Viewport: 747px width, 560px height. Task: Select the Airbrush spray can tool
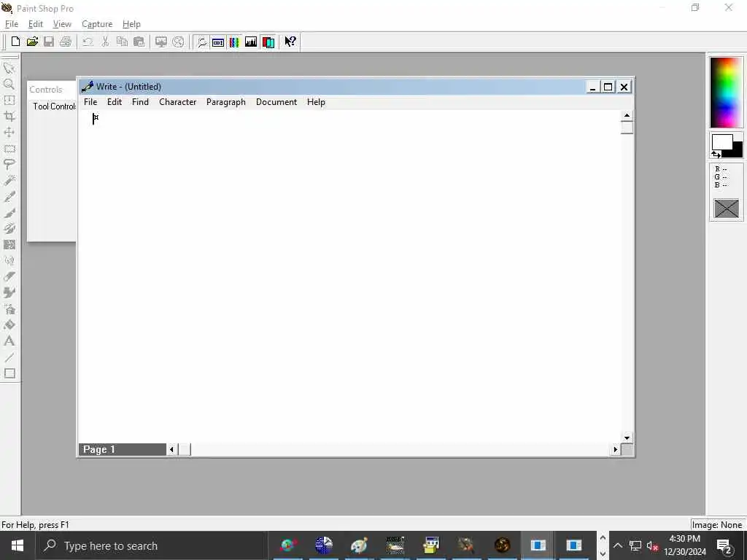(9, 309)
